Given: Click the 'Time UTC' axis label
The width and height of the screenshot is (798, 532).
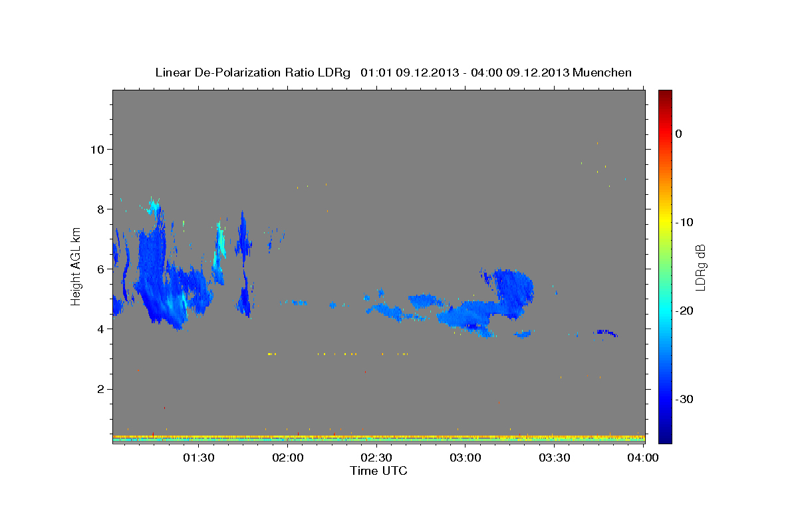Looking at the screenshot, I should (x=378, y=471).
